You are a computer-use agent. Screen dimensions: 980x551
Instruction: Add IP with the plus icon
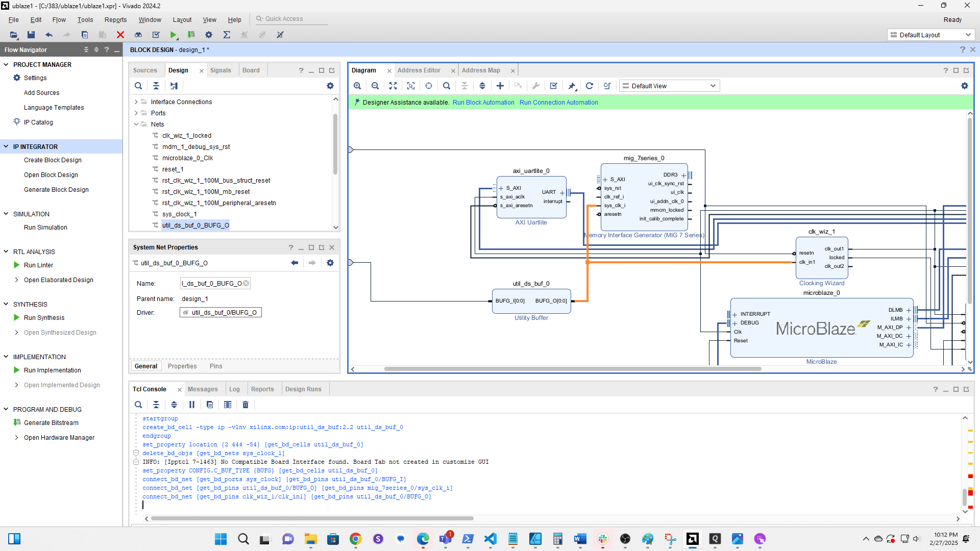click(x=500, y=86)
